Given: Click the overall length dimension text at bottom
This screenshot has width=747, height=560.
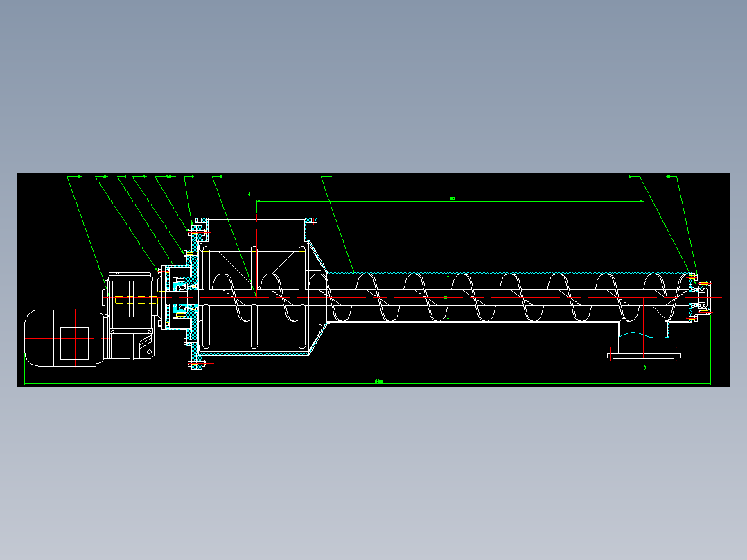Looking at the screenshot, I should tap(379, 380).
